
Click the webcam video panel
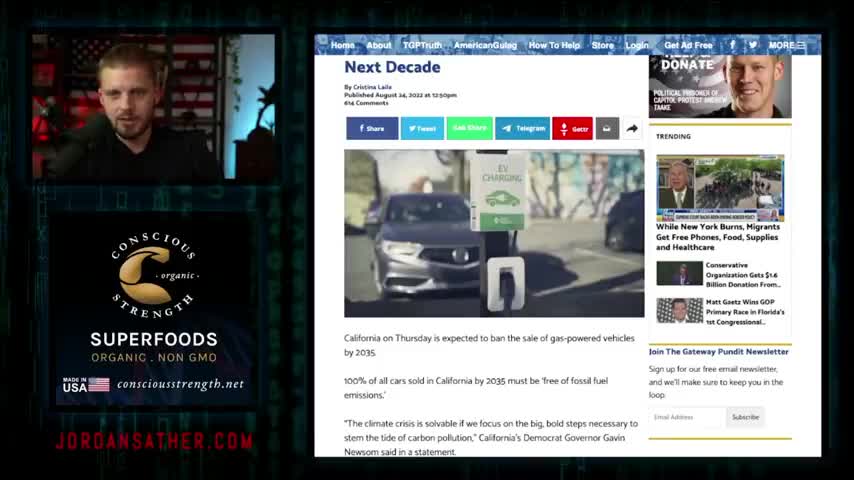coord(154,107)
